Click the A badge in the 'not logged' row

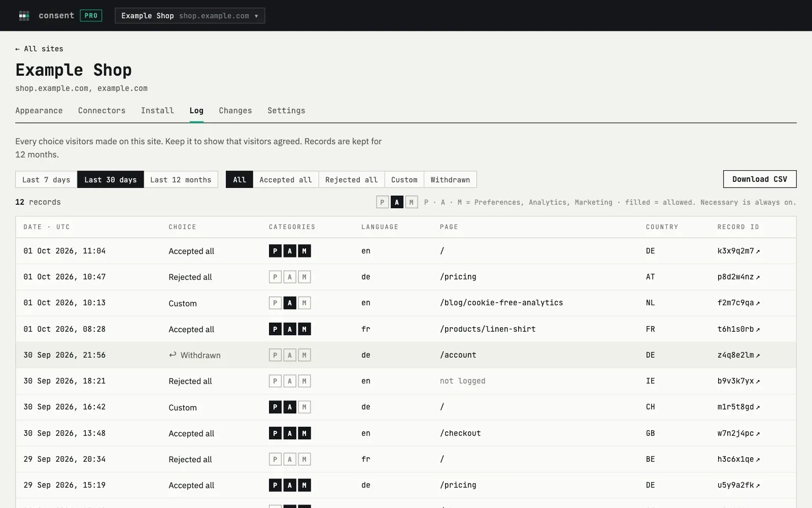point(290,381)
